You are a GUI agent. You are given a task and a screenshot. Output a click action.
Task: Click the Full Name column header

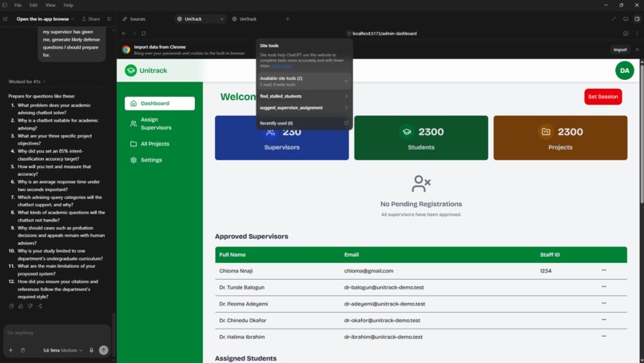pos(233,255)
